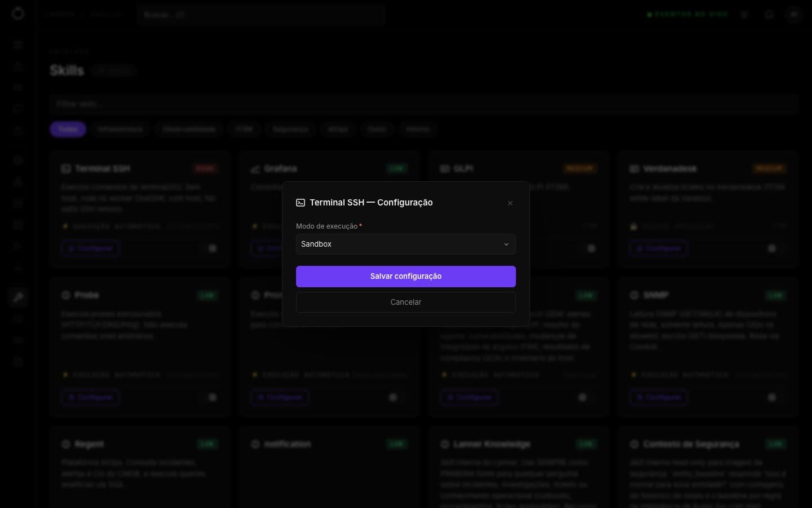Click the 'Terminal SSH — Configuração' dialog title
Image resolution: width=812 pixels, height=508 pixels.
[x=371, y=203]
